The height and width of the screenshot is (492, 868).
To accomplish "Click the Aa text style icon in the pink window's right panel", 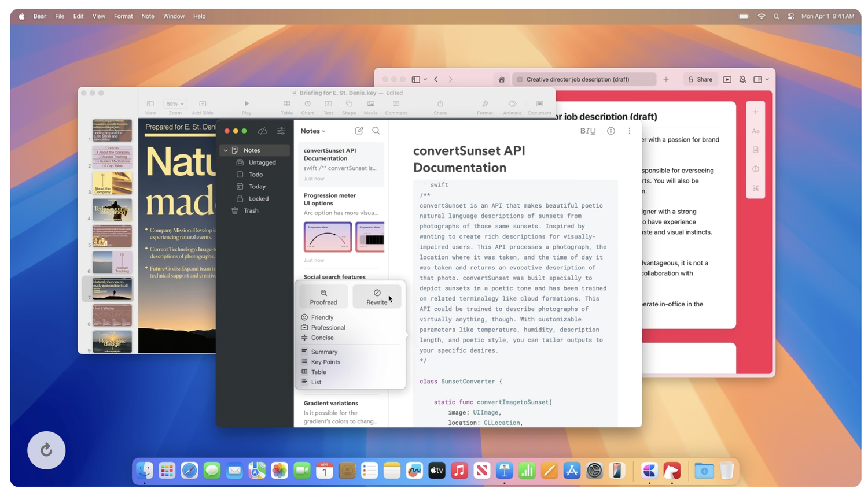I will 756,131.
